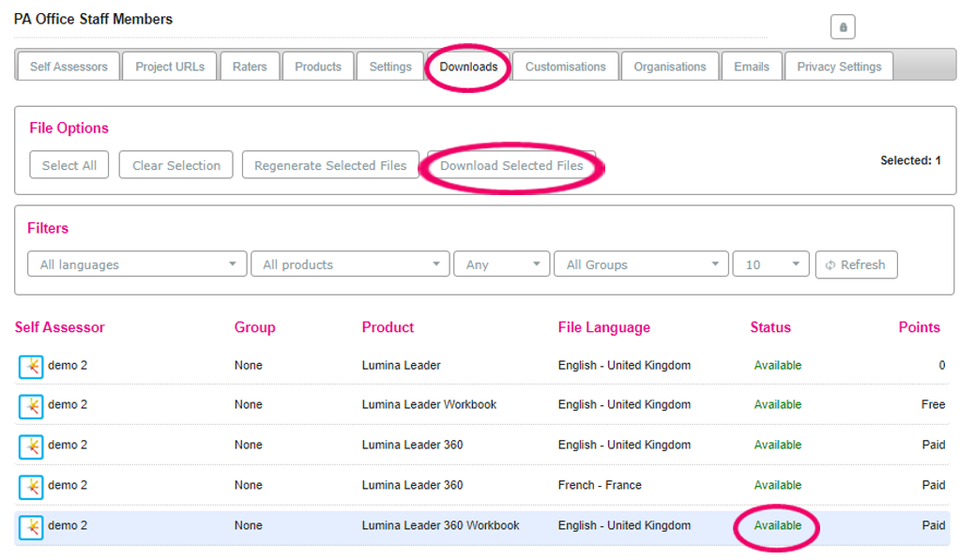Screen dimensions: 975x560
Task: Open the All languages dropdown
Action: coord(137,265)
